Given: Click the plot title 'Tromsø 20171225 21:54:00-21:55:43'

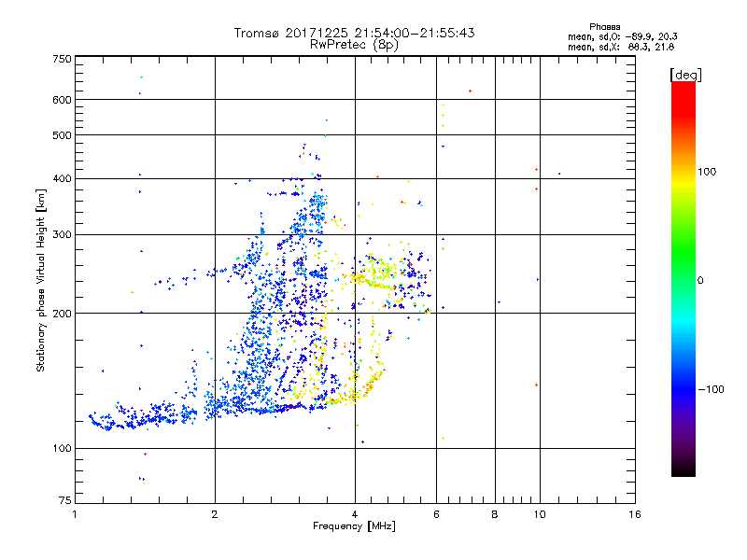Looking at the screenshot, I should [354, 33].
